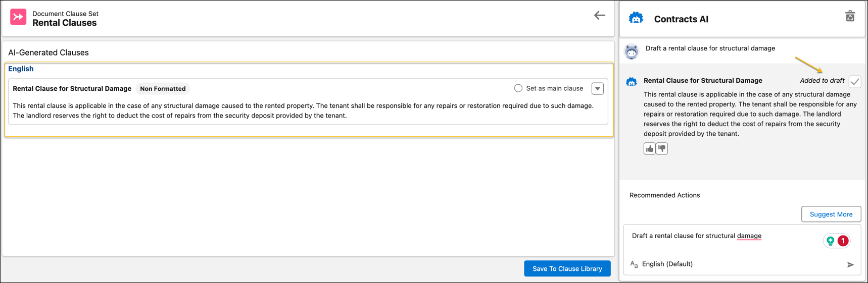868x283 pixels.
Task: Click the Rental Clause for Structural Damage title in chat
Action: [x=703, y=81]
